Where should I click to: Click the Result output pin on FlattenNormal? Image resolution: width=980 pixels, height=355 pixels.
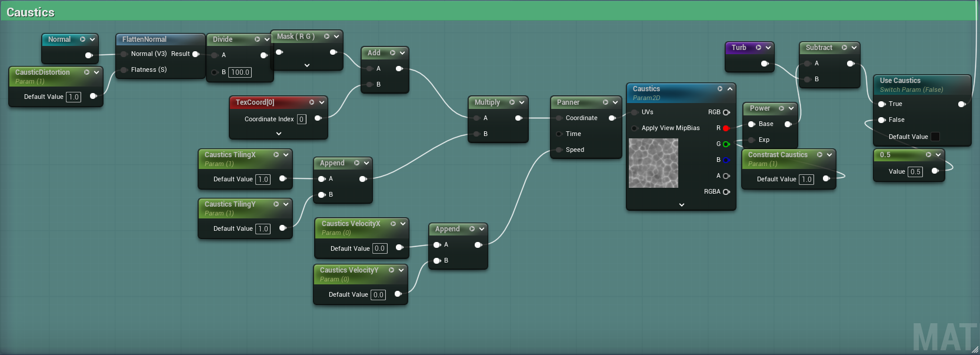click(x=196, y=54)
